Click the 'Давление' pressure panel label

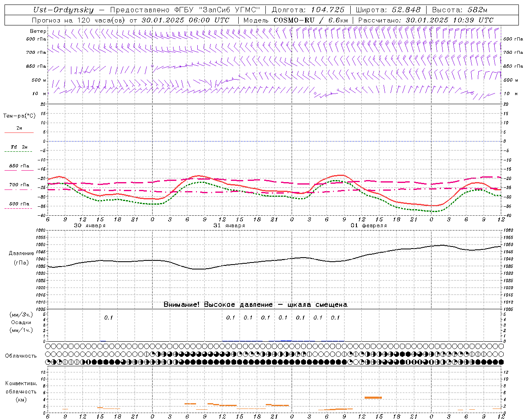(21, 253)
